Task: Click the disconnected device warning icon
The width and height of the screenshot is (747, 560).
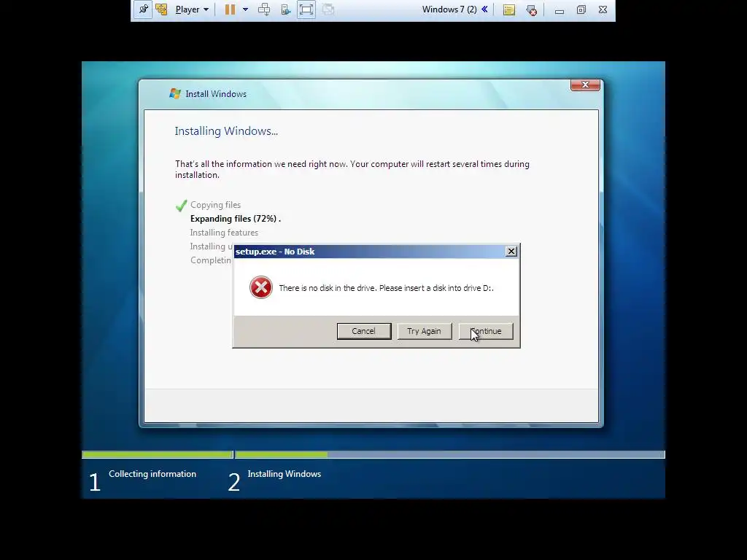Action: [x=531, y=10]
